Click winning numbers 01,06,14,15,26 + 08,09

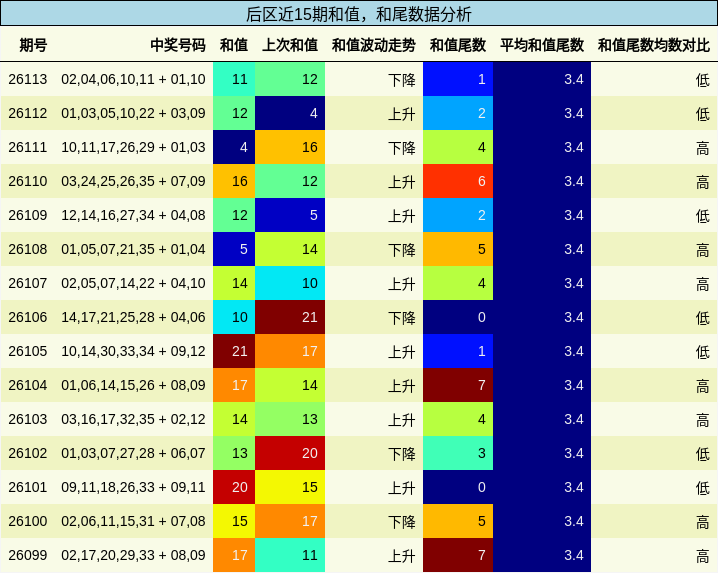(133, 385)
